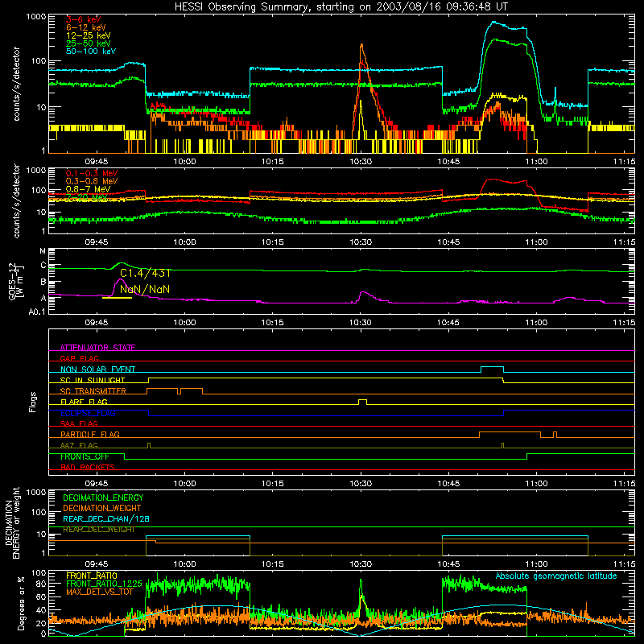Click the M class label on GOES axis
Image resolution: width=644 pixels, height=644 pixels.
[43, 251]
